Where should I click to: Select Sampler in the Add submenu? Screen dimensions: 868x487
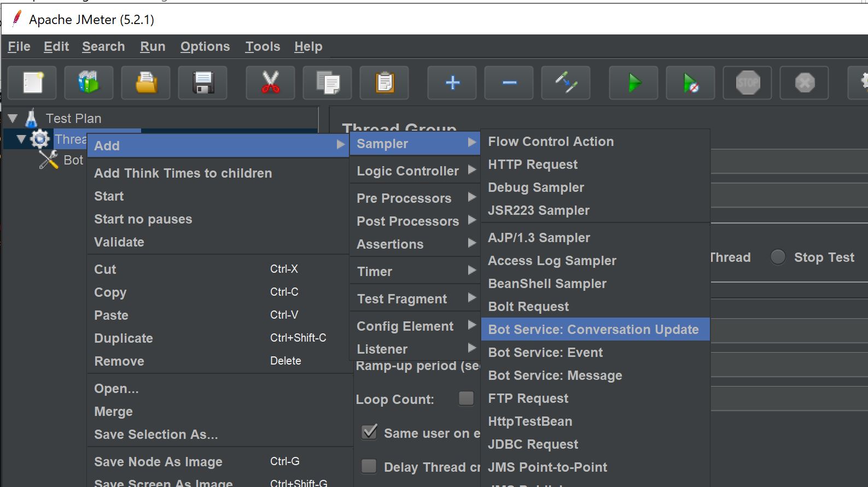click(x=415, y=144)
